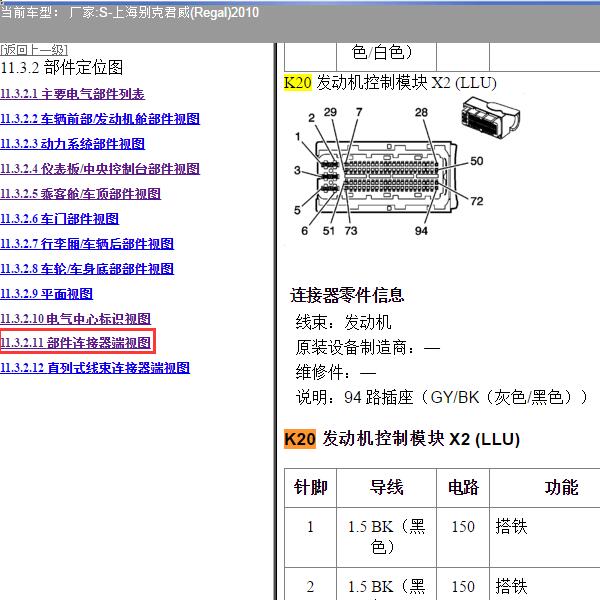Open 11.3.2.2 车辆前部/发动机舱部件视图

click(x=100, y=119)
